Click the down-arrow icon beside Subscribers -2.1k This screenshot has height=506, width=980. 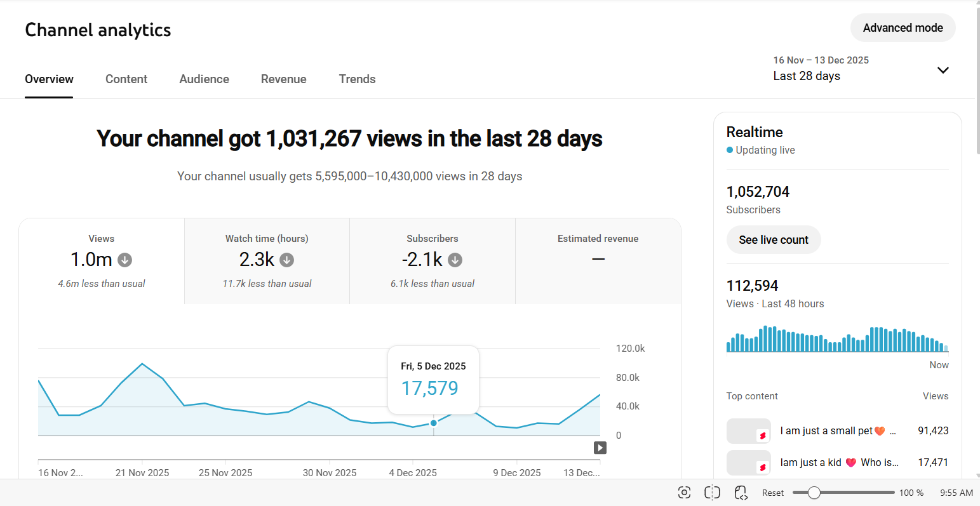pos(455,260)
